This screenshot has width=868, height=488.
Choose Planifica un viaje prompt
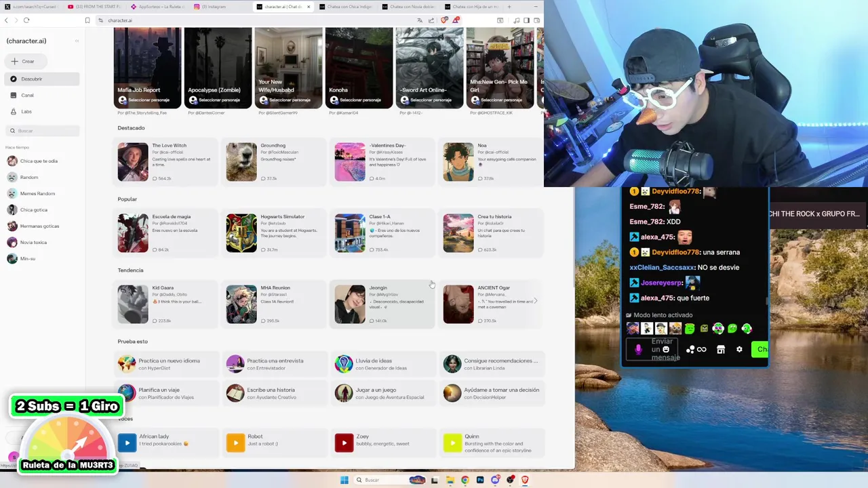coord(166,393)
